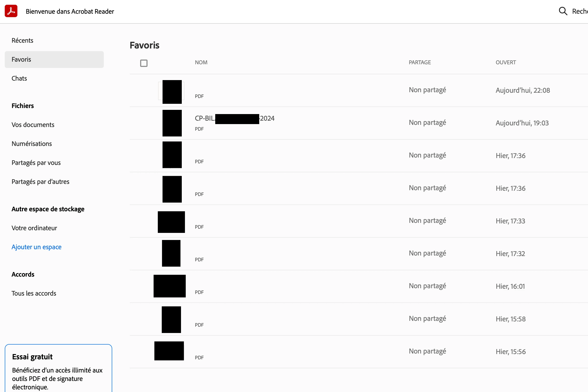This screenshot has height=392, width=588.
Task: Show files Partagés par vous
Action: tap(36, 163)
